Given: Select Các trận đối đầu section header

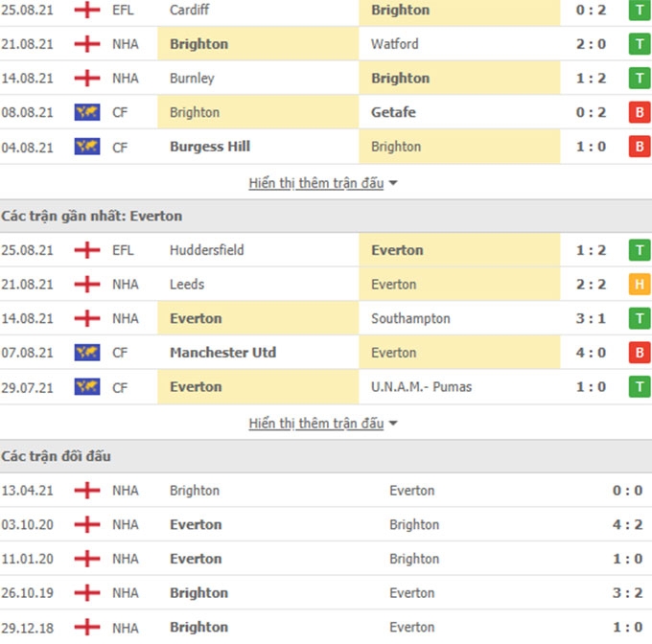Looking at the screenshot, I should pyautogui.click(x=326, y=456).
